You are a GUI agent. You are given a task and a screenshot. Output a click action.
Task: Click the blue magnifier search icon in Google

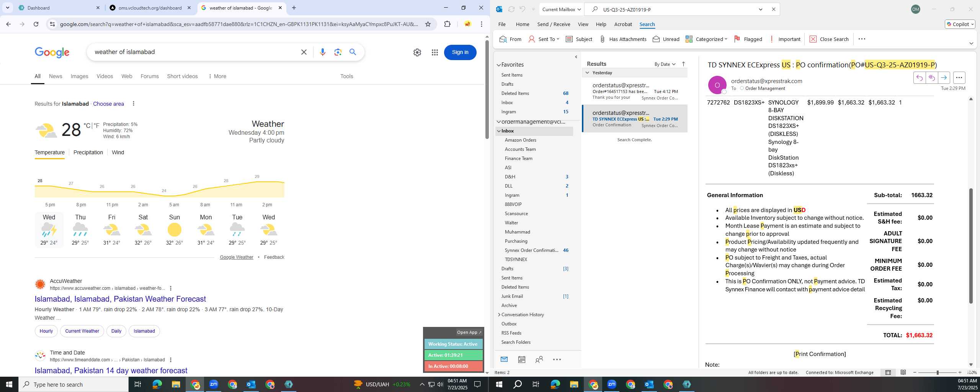pyautogui.click(x=353, y=52)
